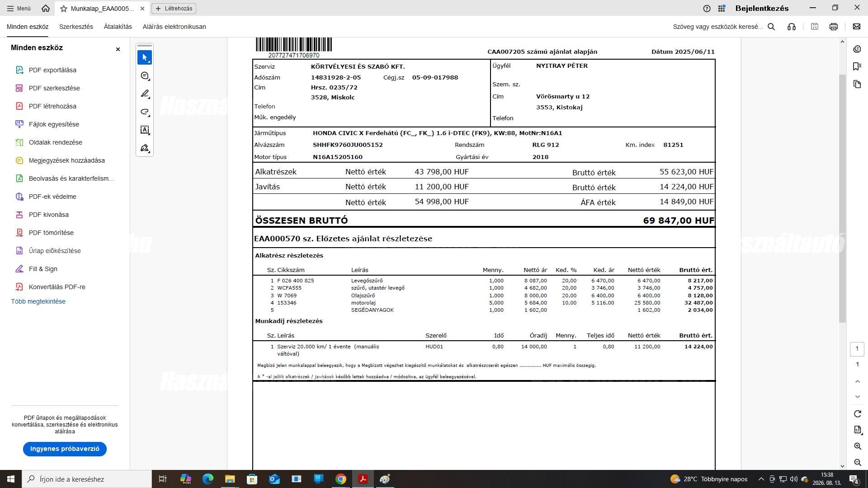Viewport: 868px width, 488px height.
Task: Expand Több megtekintése tools list
Action: point(38,301)
